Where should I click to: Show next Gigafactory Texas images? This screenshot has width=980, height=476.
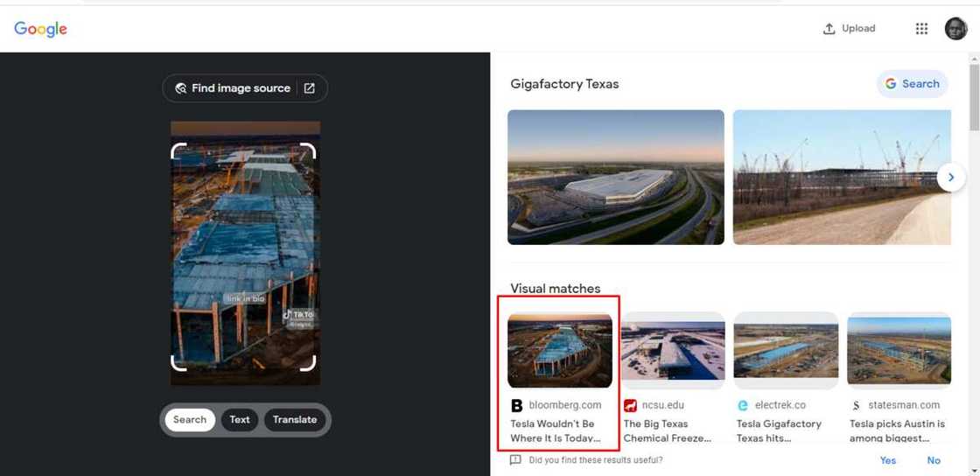[950, 178]
